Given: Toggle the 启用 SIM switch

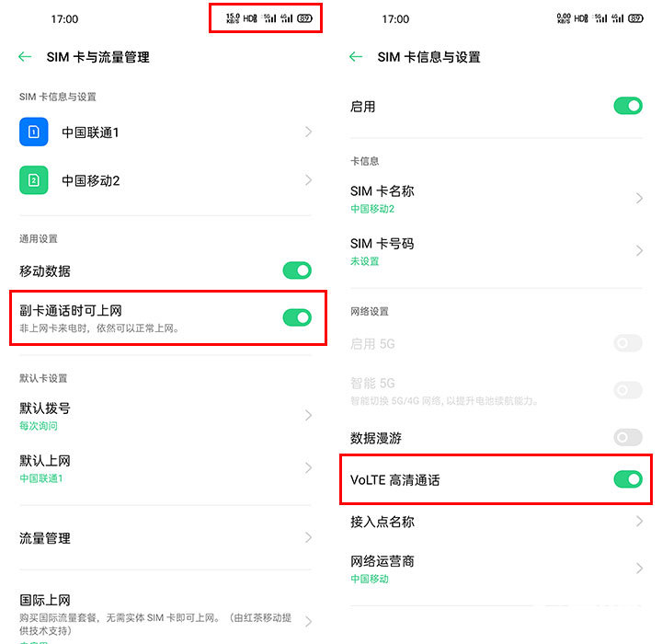Looking at the screenshot, I should click(628, 106).
